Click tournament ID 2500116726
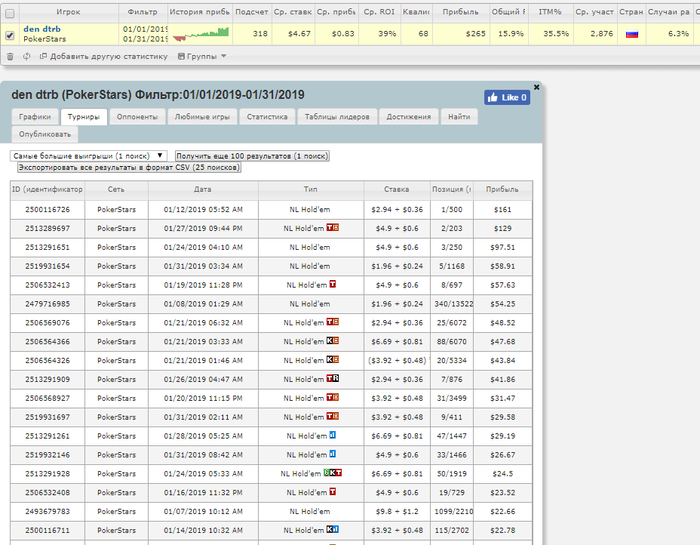The width and height of the screenshot is (700, 545). point(48,209)
